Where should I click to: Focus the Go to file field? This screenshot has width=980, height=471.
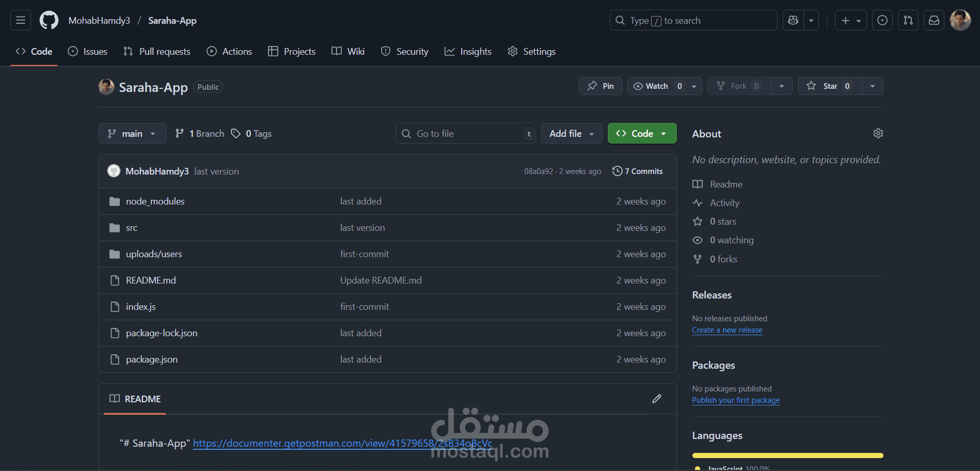pyautogui.click(x=466, y=134)
